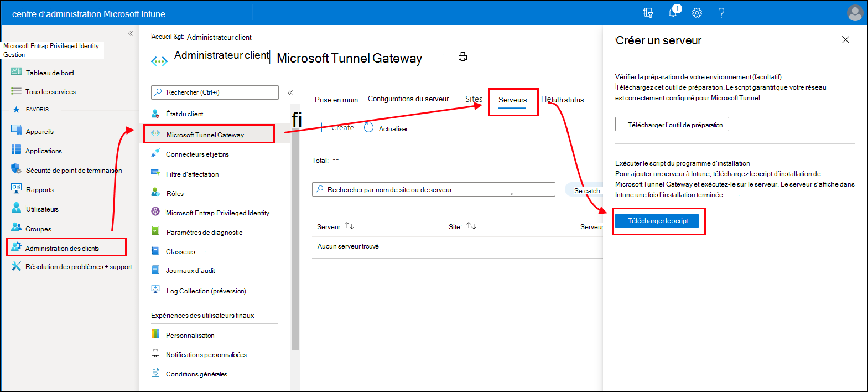Click the Tous les services label

point(50,92)
